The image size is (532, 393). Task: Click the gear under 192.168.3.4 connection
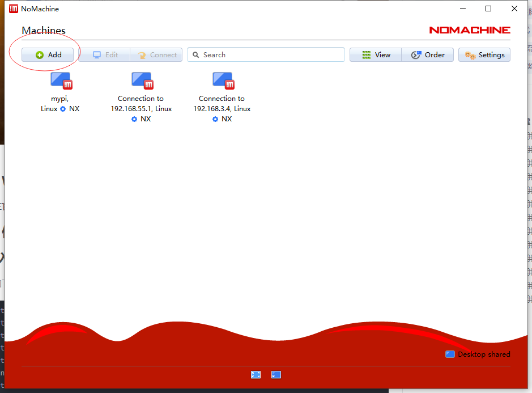coord(215,119)
